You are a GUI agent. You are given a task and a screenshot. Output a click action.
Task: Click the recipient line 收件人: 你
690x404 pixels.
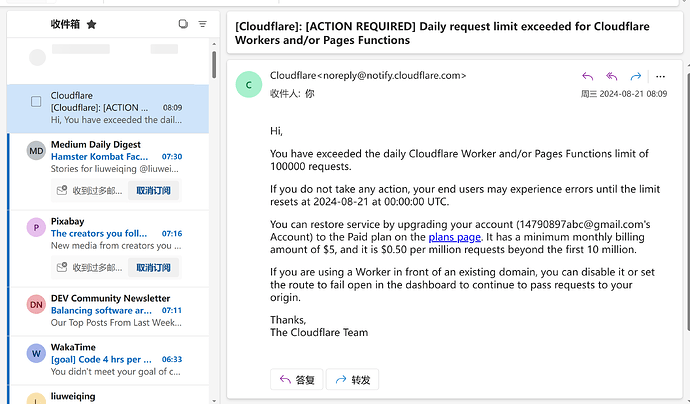pos(292,94)
